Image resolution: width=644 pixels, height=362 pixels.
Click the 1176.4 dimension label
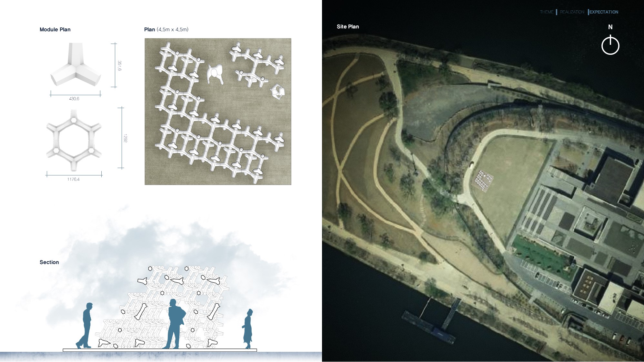click(73, 179)
